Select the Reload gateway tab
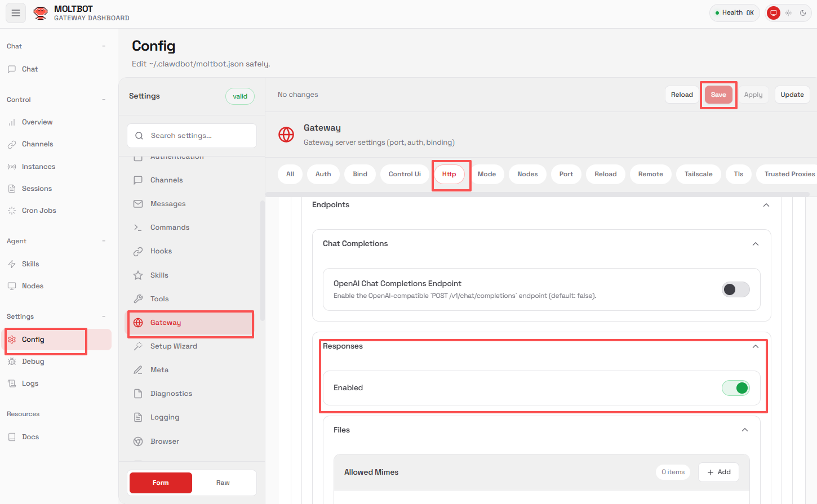Viewport: 817px width, 504px height. (x=606, y=174)
